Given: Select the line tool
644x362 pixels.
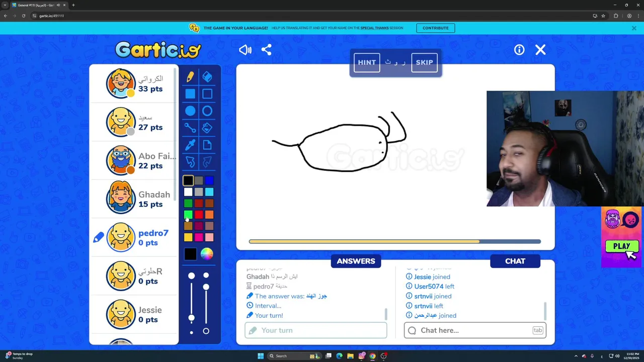Looking at the screenshot, I should 190,128.
